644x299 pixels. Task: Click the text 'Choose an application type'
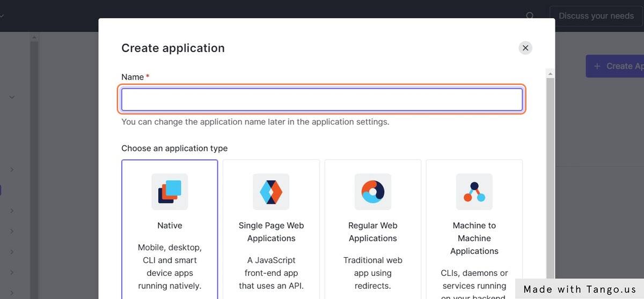click(x=174, y=148)
